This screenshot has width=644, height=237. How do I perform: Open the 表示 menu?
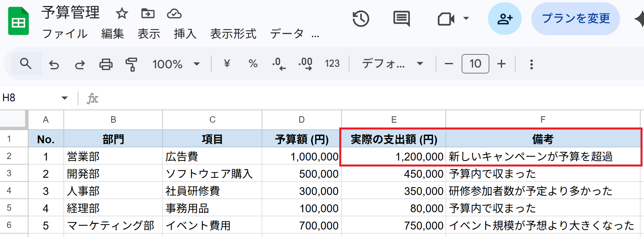pos(149,34)
